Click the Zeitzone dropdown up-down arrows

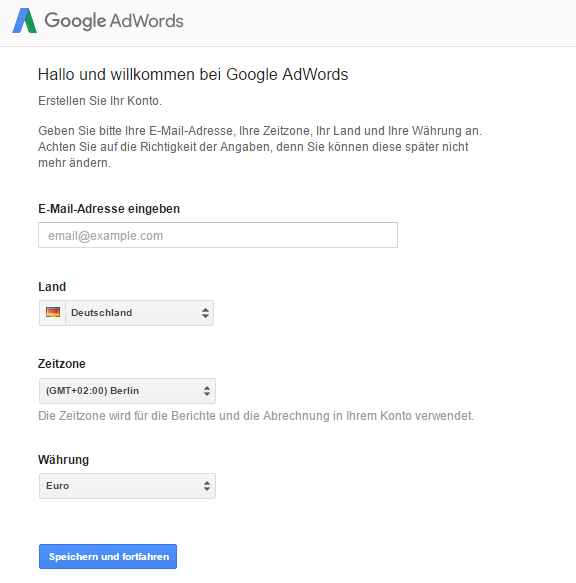207,391
